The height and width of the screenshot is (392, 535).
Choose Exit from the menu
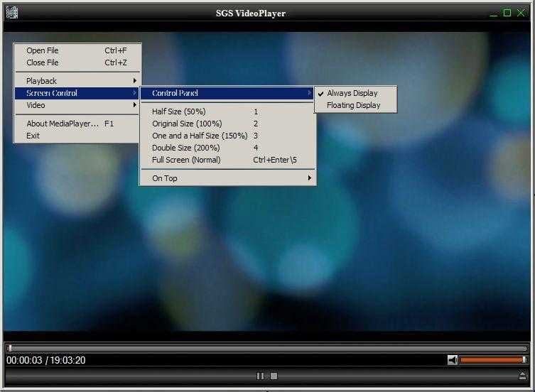coord(77,136)
